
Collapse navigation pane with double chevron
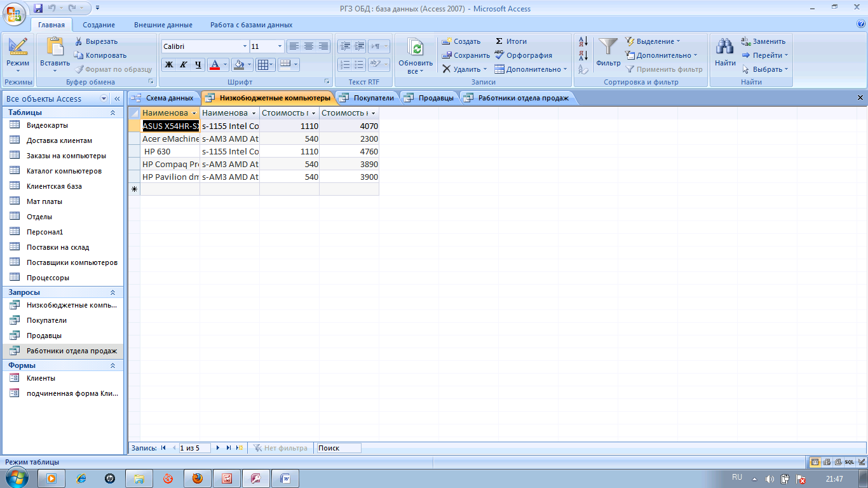[x=117, y=98]
